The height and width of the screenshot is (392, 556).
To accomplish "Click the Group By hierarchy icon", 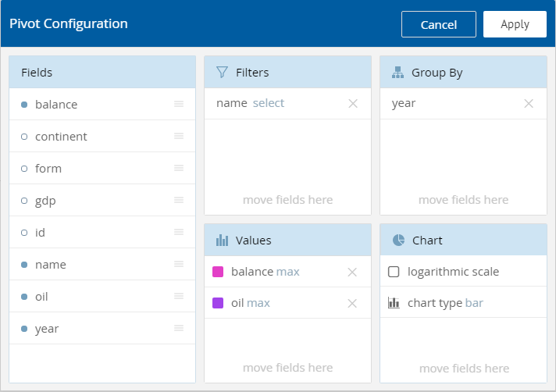I will [397, 73].
